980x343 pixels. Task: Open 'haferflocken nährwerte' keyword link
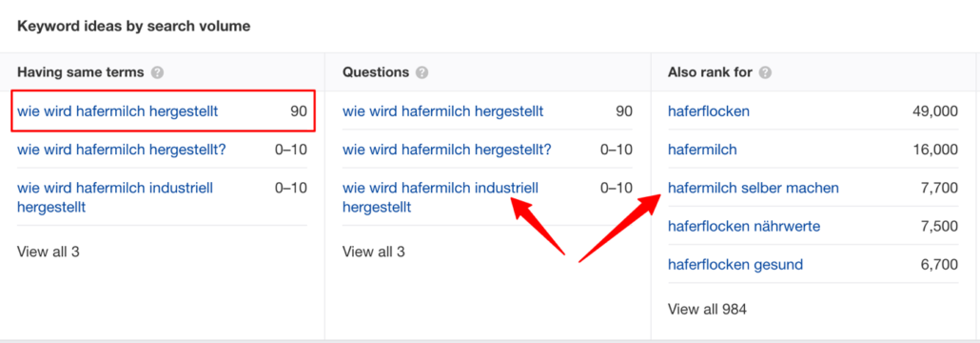pos(744,226)
